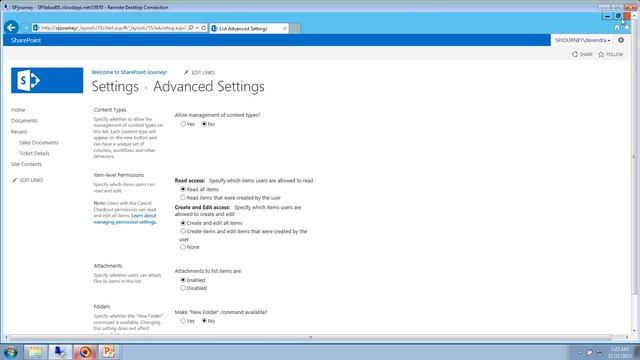Open browser favorites star icon
Image resolution: width=640 pixels, height=360 pixels.
click(x=627, y=28)
